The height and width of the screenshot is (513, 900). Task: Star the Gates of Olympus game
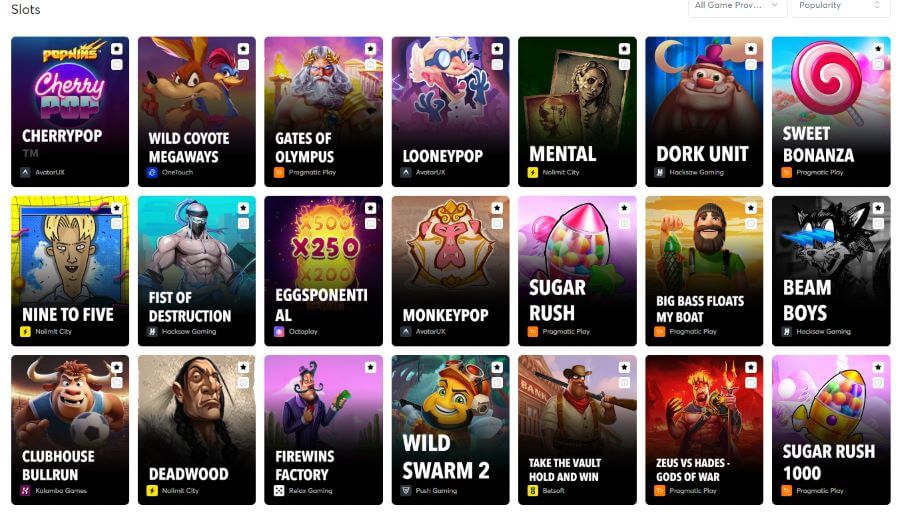[x=370, y=49]
